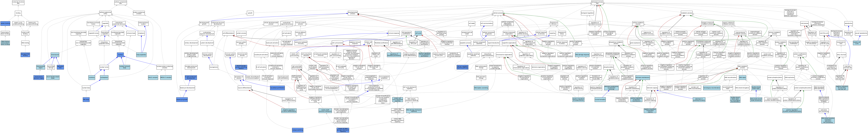Screen dimensions: 868x133
Task: Click the 'cellular process' node
Action: tap(498, 13)
